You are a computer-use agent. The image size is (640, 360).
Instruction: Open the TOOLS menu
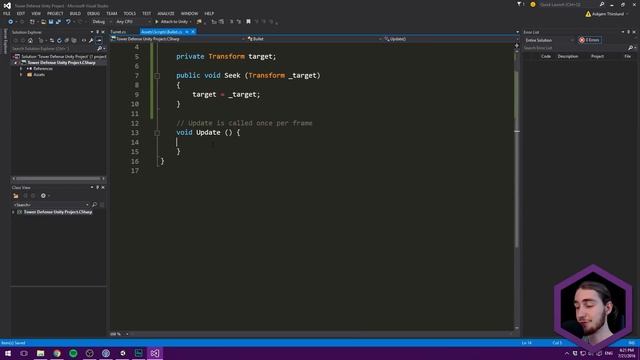click(x=130, y=13)
